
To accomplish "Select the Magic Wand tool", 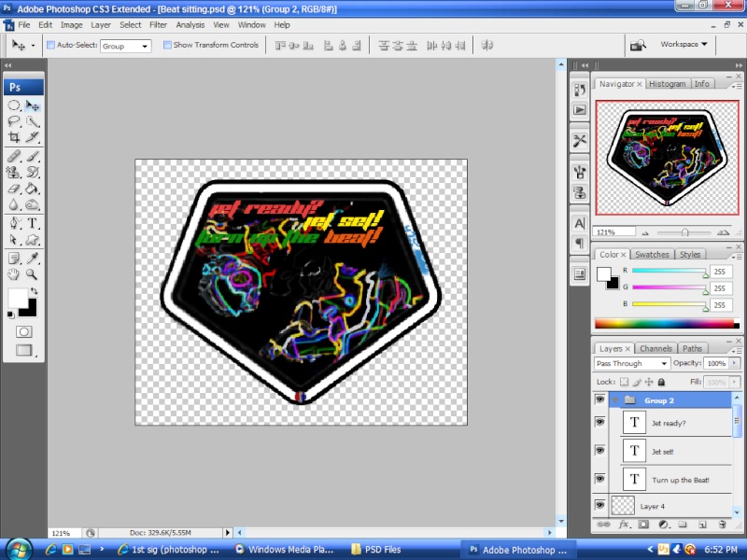I will [x=33, y=121].
